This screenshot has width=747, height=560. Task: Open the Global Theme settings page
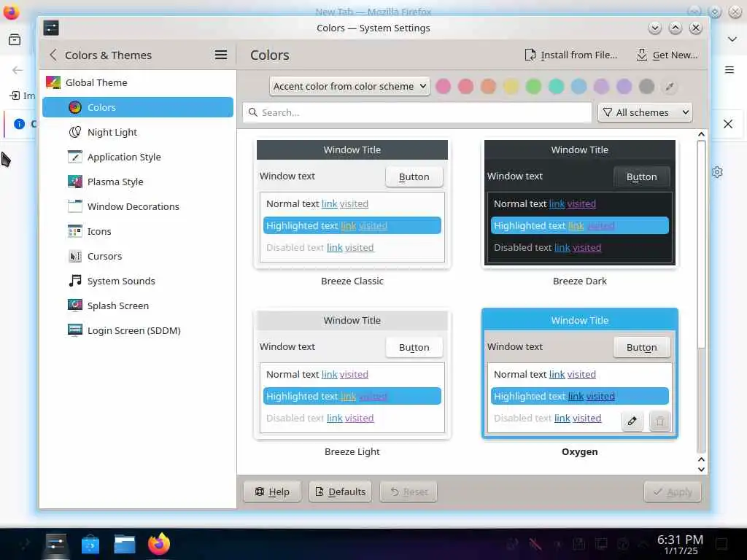click(138, 82)
